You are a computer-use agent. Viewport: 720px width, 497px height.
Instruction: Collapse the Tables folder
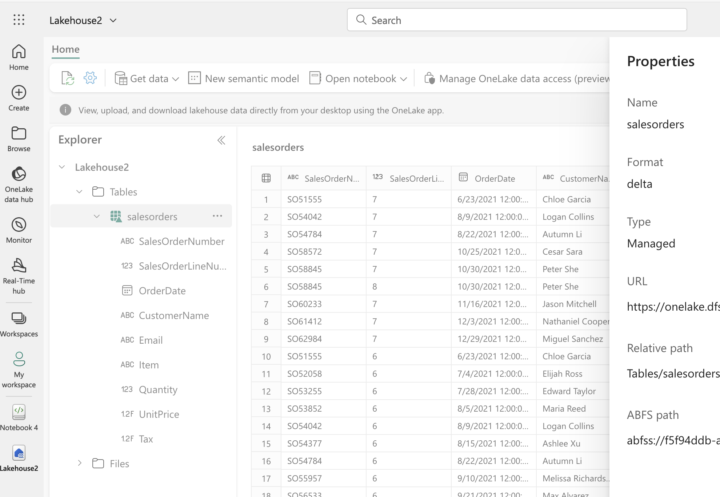coord(81,191)
